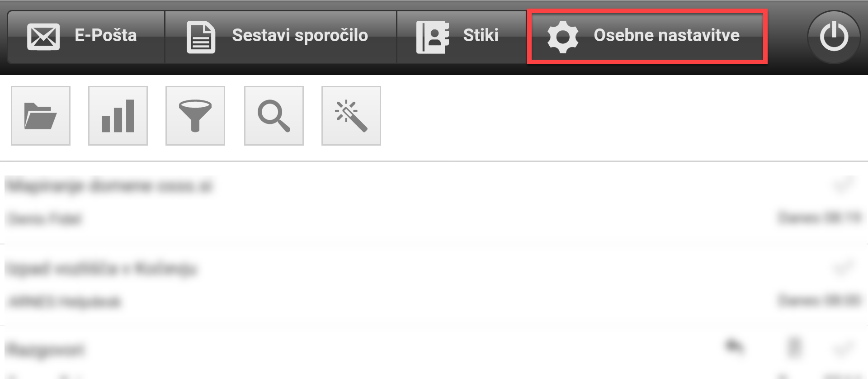Image resolution: width=868 pixels, height=379 pixels.
Task: Click the reply arrow in third message row
Action: click(735, 347)
